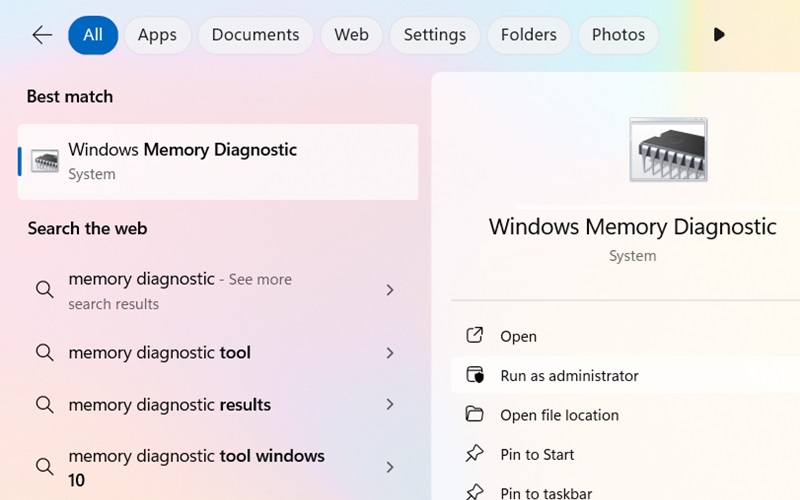Open Windows Memory Diagnostic from Best match

click(218, 162)
